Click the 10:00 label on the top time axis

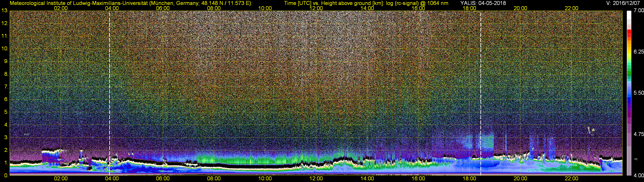(265, 8)
